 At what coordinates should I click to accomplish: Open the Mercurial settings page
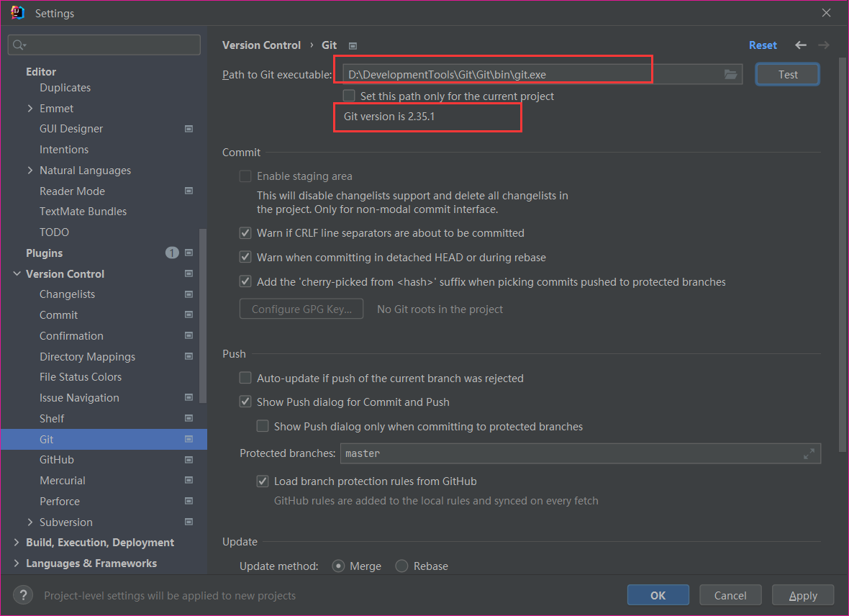coord(63,481)
